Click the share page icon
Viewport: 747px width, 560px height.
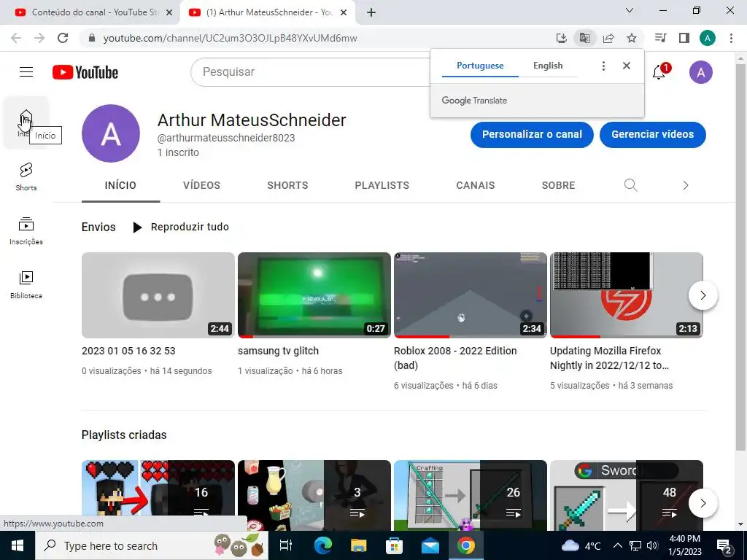[x=608, y=38]
